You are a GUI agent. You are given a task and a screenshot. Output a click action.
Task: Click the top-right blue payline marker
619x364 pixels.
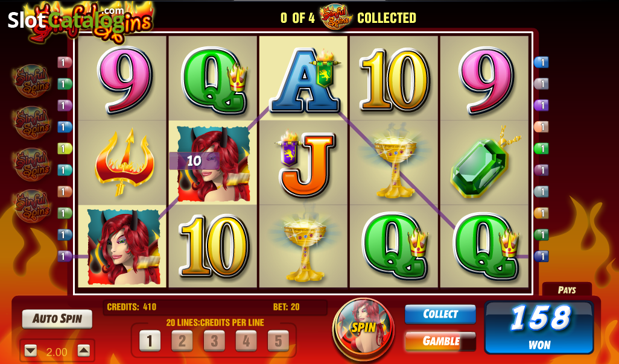541,62
